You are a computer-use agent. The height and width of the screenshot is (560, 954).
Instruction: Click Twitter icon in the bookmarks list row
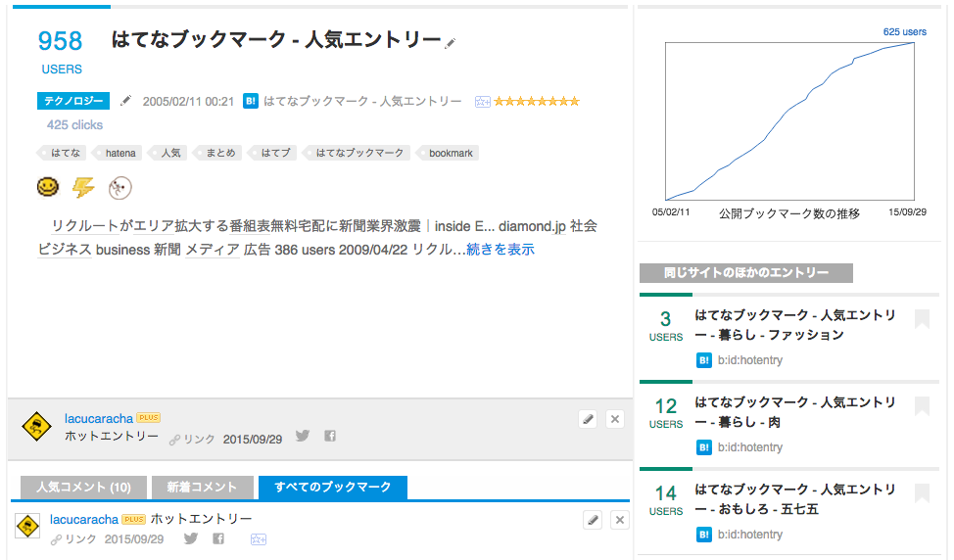(x=191, y=538)
